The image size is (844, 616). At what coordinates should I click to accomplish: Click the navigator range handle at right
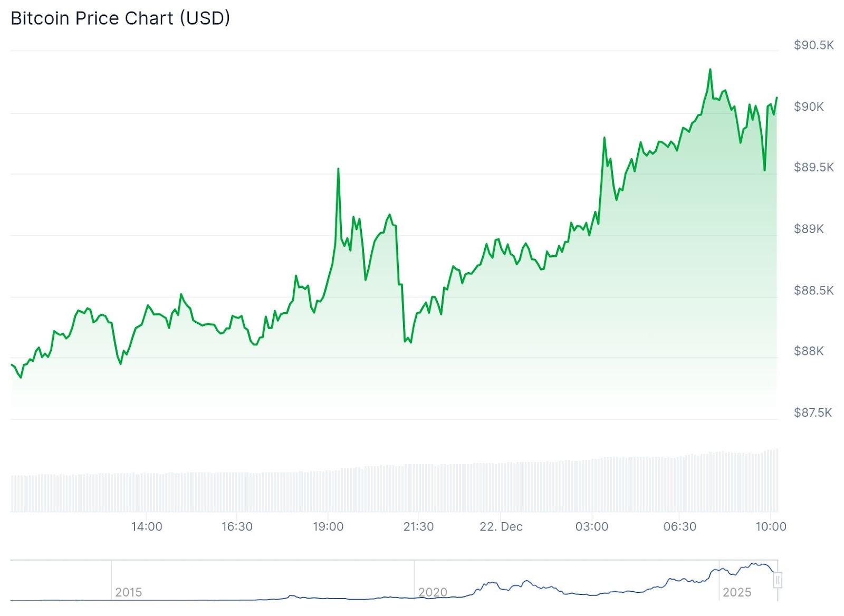[x=777, y=580]
